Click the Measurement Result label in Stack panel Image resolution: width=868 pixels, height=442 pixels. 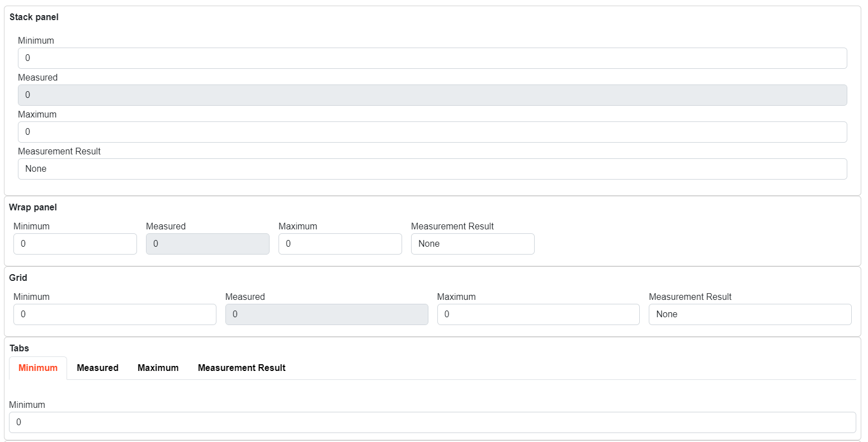pos(59,152)
